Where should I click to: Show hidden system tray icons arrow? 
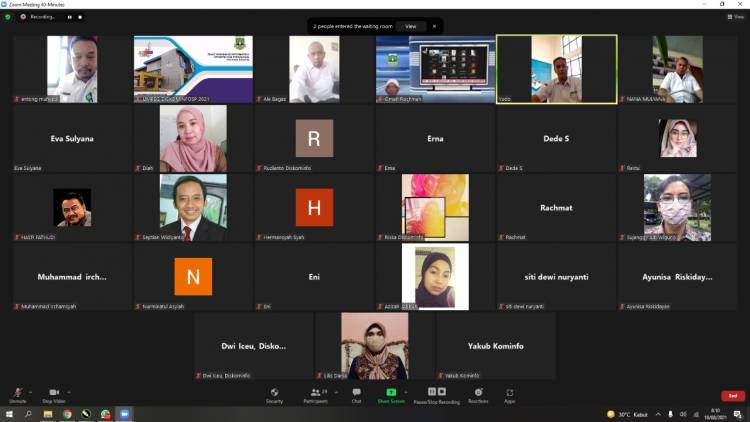[x=658, y=414]
